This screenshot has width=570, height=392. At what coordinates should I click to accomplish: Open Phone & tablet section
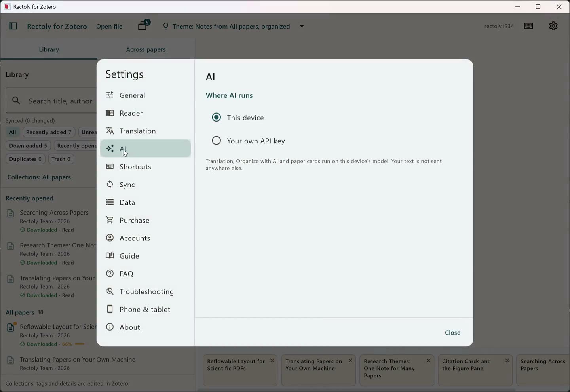click(145, 310)
